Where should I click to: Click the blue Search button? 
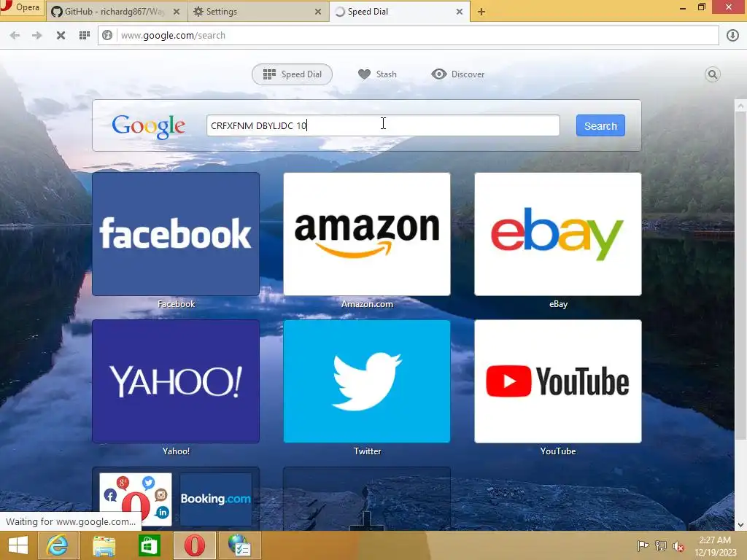click(600, 125)
